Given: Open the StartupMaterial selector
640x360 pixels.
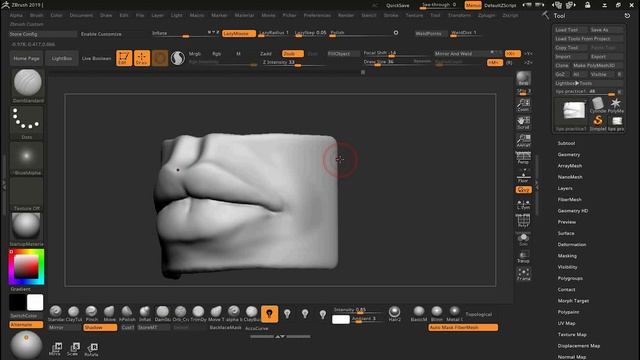Looking at the screenshot, I should (x=27, y=227).
